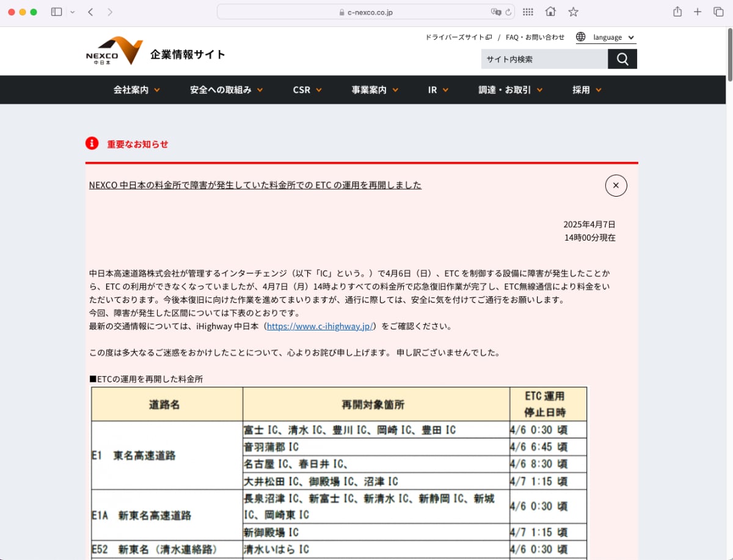Open the ETC運用再開 notice headline link

point(255,185)
